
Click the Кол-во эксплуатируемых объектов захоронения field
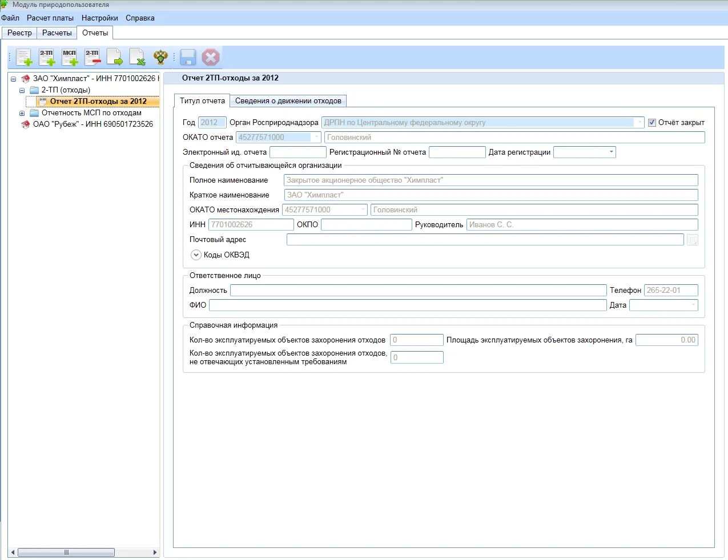(416, 340)
